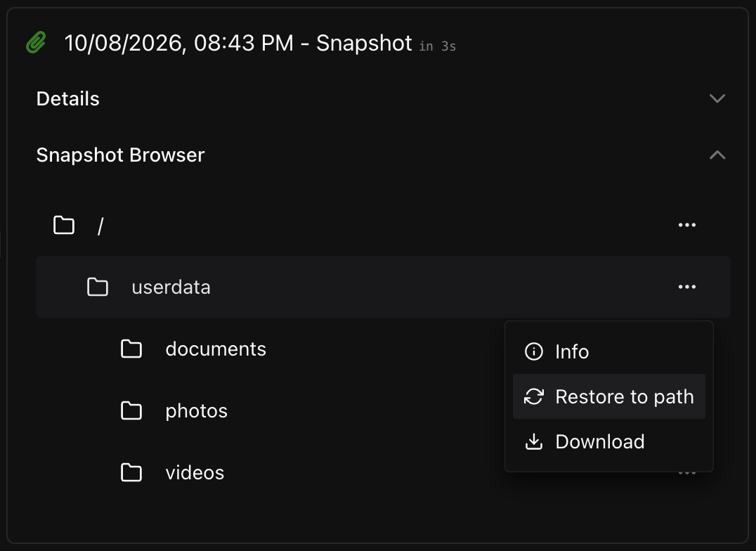756x551 pixels.
Task: Click the "in 3s" duration label
Action: pos(437,46)
